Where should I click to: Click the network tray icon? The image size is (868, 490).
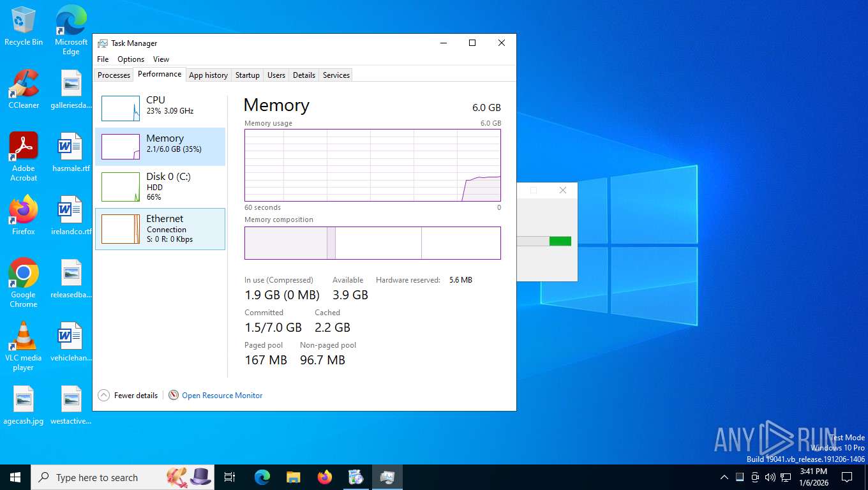786,477
